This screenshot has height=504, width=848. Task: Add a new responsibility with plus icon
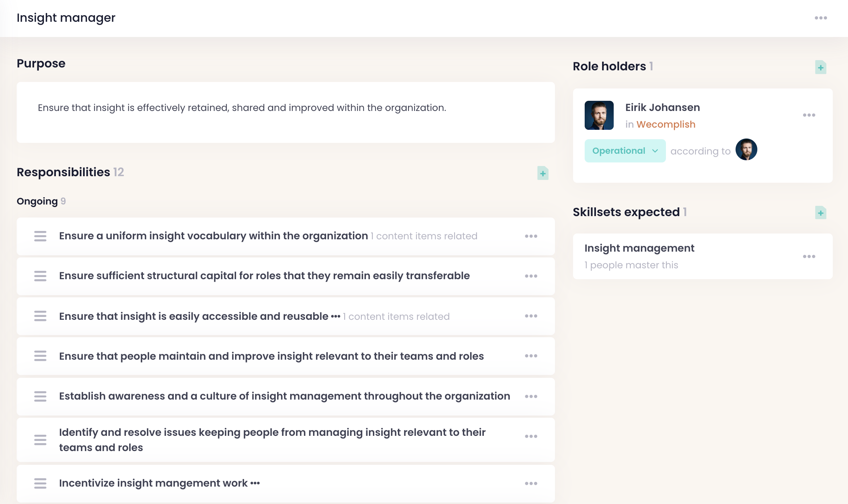coord(543,173)
